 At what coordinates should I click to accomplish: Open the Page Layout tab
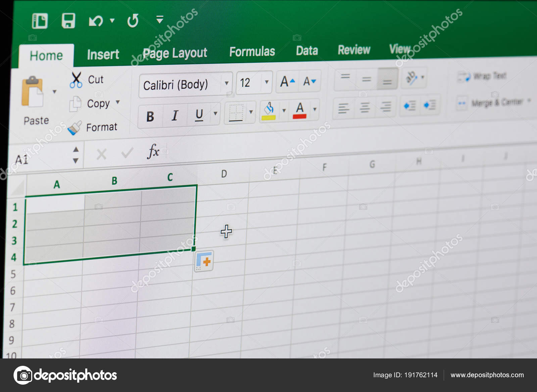coord(175,53)
